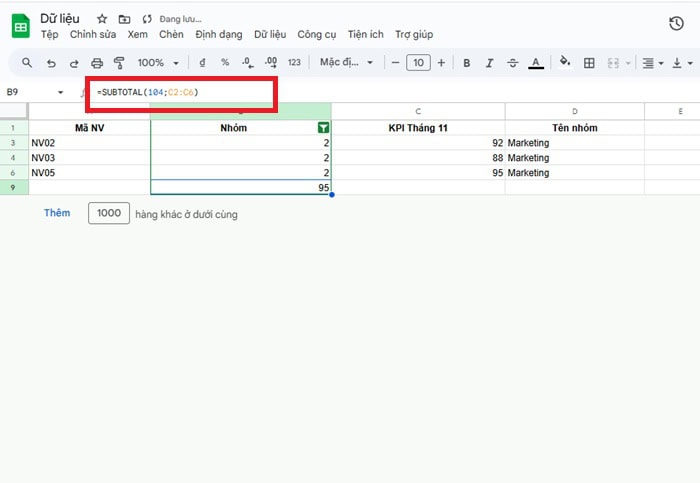
Task: Open the Nhóm column filter dropdown
Action: coord(322,128)
